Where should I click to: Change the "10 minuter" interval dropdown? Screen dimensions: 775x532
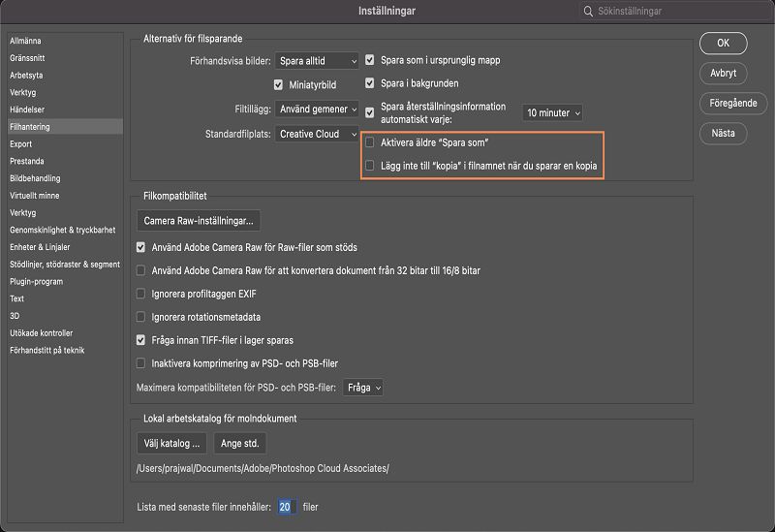click(x=553, y=113)
